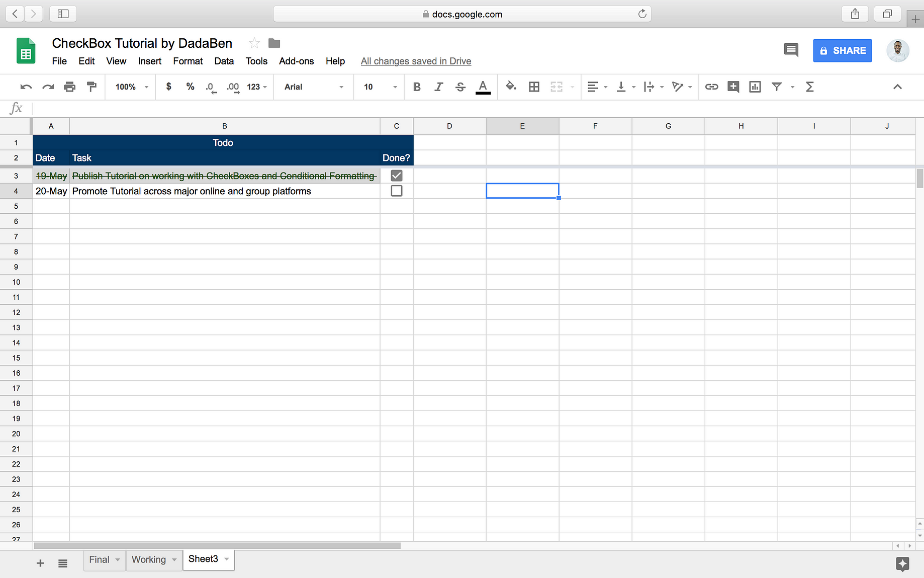
Task: Open the Borders tool
Action: [x=534, y=87]
